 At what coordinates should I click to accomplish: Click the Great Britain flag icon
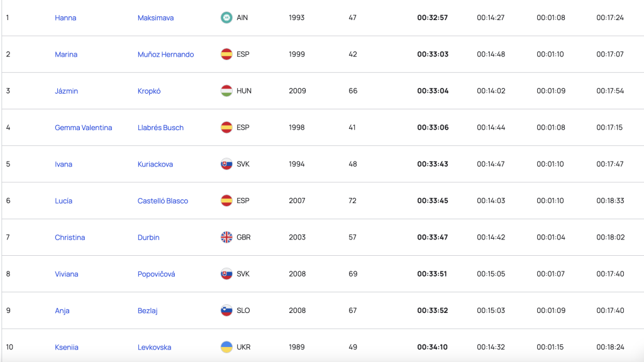[x=226, y=237]
